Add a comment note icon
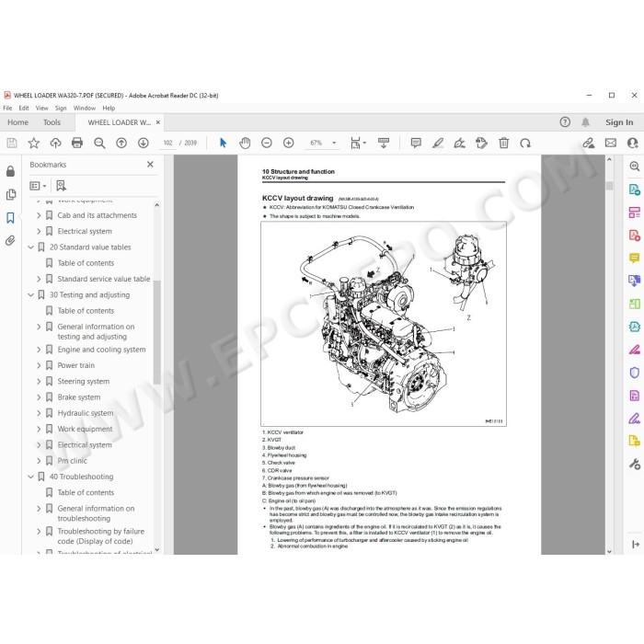This screenshot has width=644, height=644. point(416,143)
